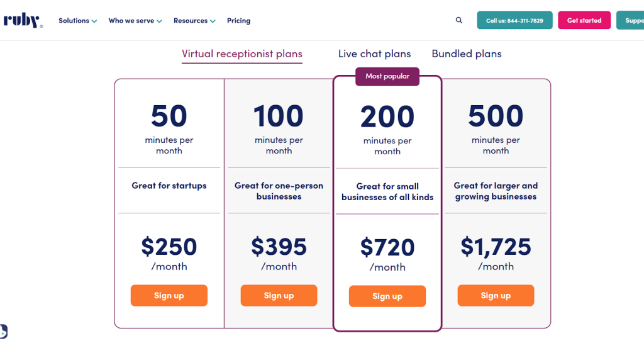Sign up for the $395 plan
This screenshot has width=644, height=343.
[x=279, y=296]
